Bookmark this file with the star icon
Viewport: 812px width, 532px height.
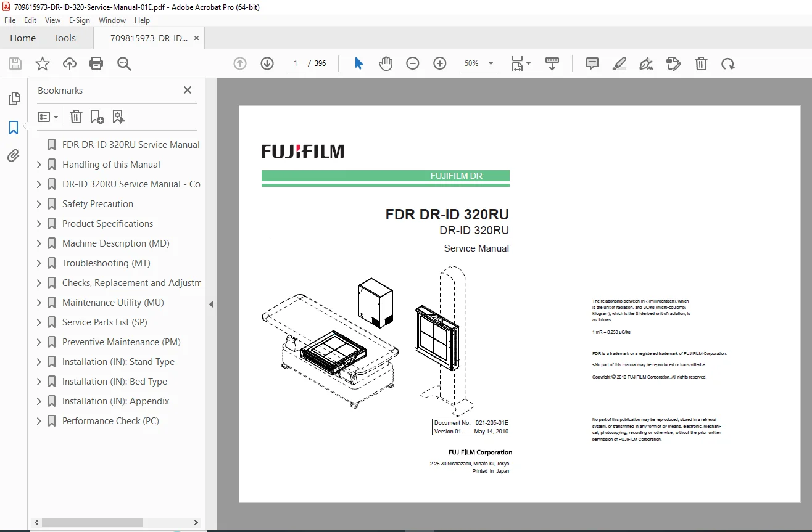click(x=43, y=63)
